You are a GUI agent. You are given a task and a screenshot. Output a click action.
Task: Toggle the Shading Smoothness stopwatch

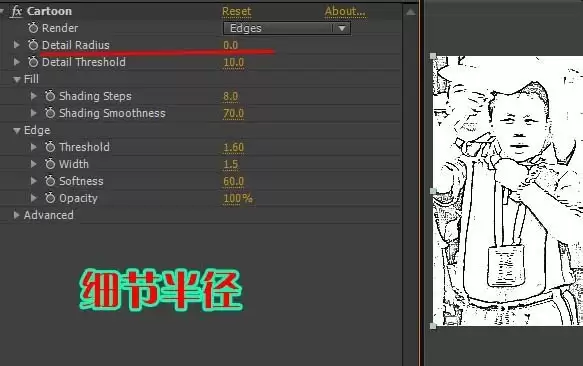50,113
